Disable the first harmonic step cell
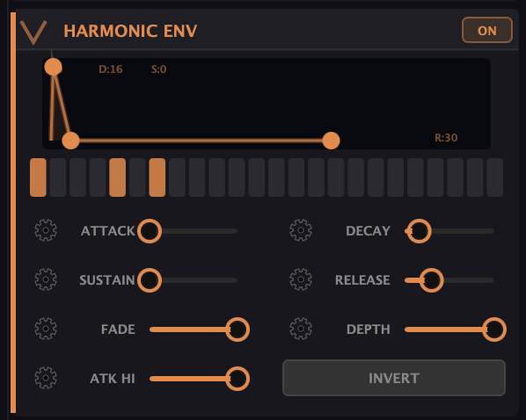The image size is (526, 420). [38, 177]
